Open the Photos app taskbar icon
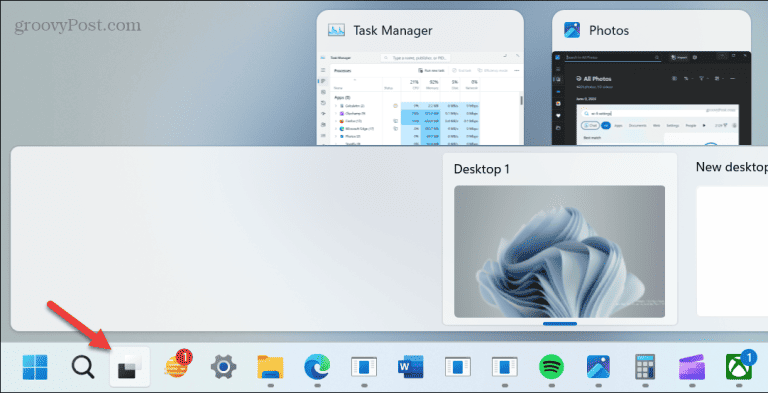The height and width of the screenshot is (393, 768). click(x=599, y=367)
